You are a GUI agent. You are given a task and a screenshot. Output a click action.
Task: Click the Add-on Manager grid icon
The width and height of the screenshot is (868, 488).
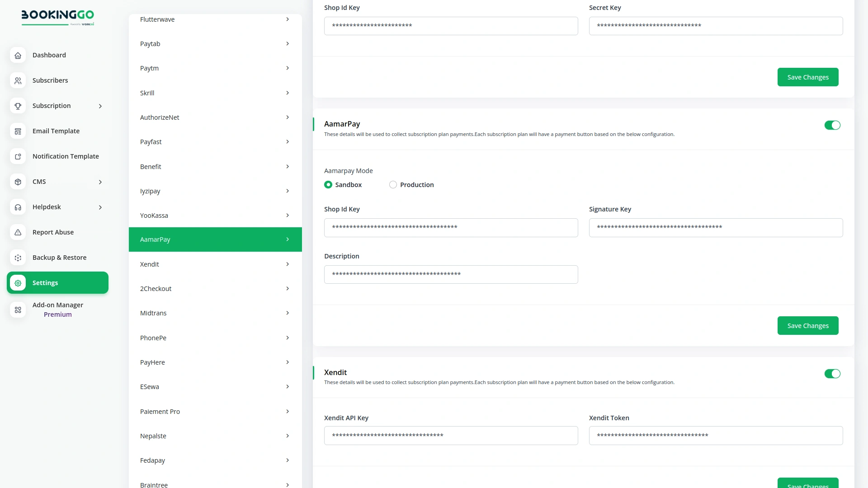(18, 310)
